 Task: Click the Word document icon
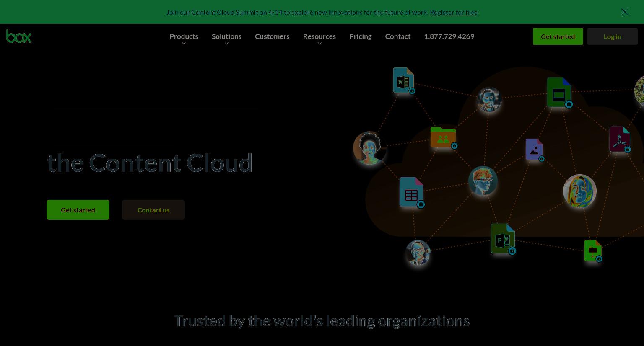(x=404, y=80)
